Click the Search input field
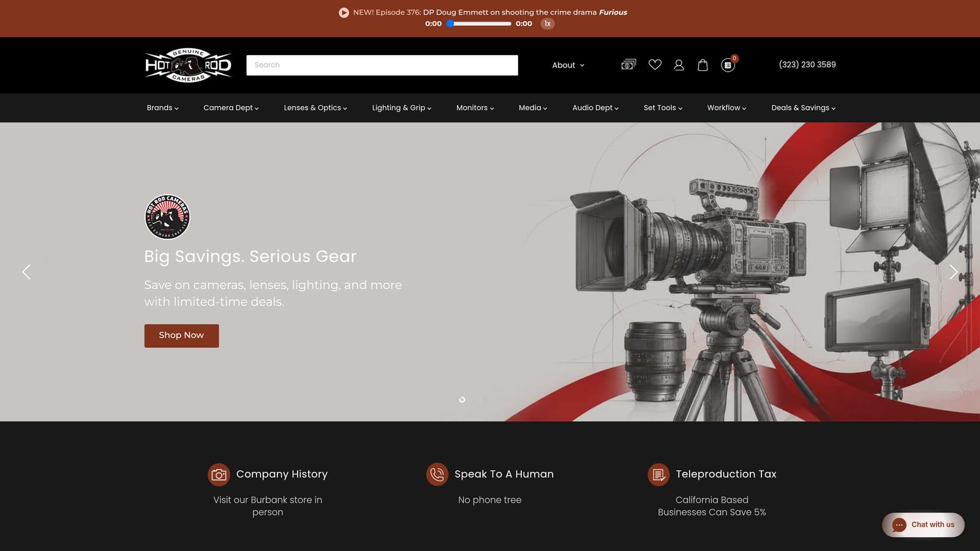This screenshot has height=551, width=980. click(382, 66)
